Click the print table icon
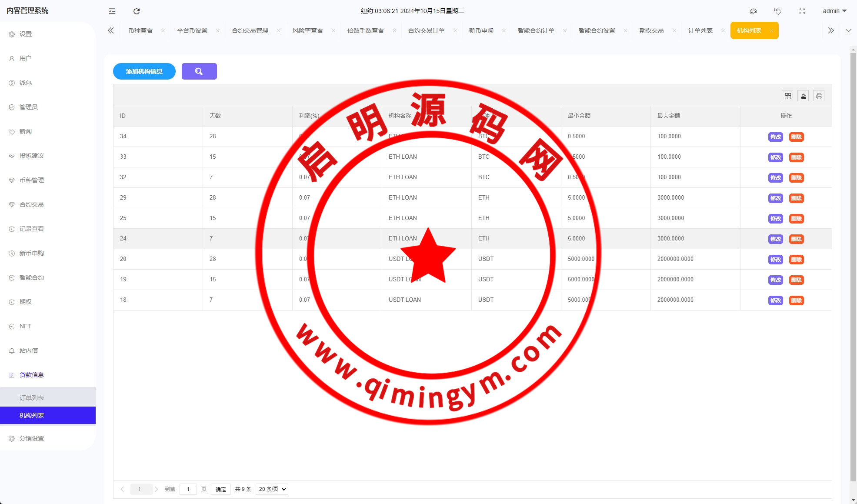857x504 pixels. click(819, 96)
